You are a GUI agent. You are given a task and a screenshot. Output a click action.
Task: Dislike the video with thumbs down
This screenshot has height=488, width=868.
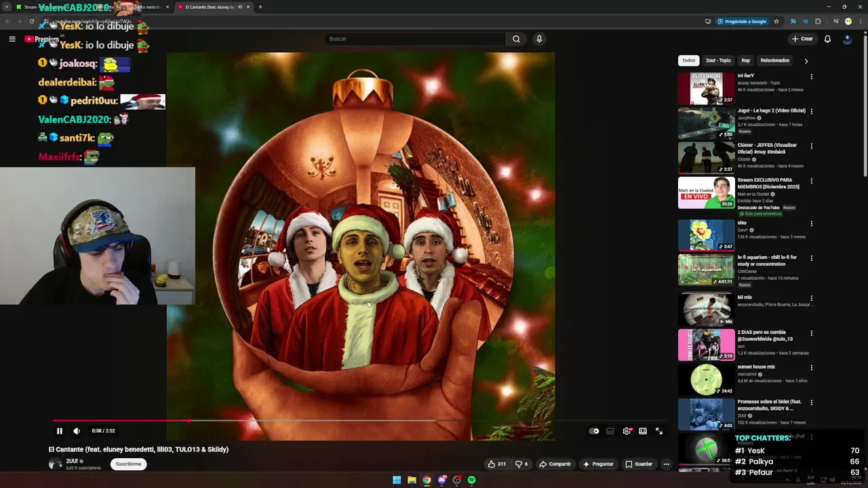pyautogui.click(x=521, y=464)
